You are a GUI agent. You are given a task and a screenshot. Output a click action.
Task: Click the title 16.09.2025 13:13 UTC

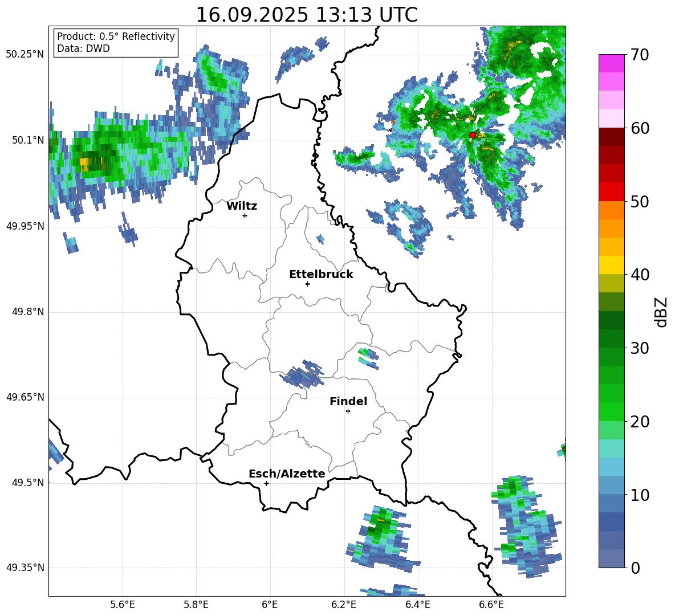click(307, 15)
